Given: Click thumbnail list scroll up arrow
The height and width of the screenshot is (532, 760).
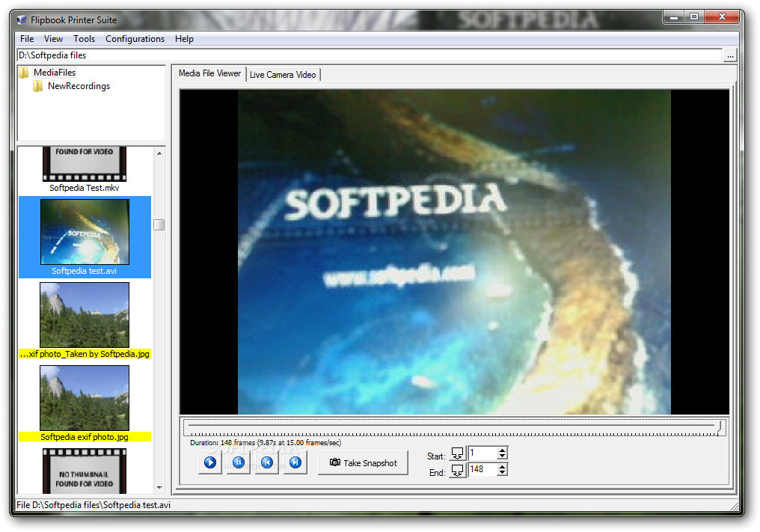Looking at the screenshot, I should coord(159,153).
